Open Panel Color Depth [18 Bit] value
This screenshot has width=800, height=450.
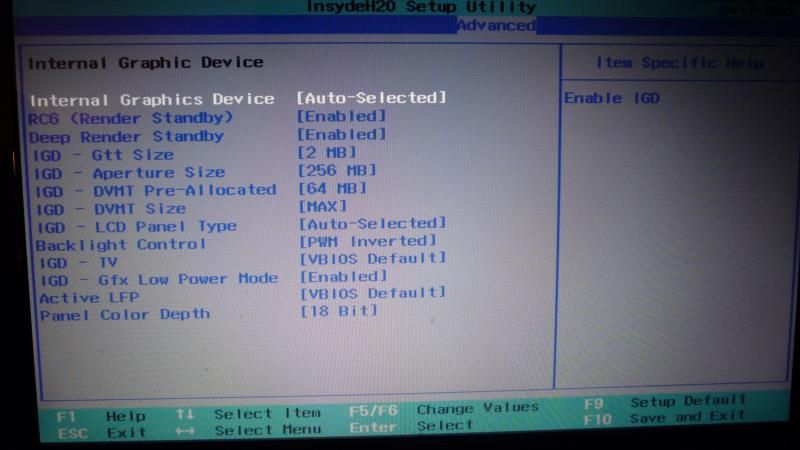[x=339, y=311]
